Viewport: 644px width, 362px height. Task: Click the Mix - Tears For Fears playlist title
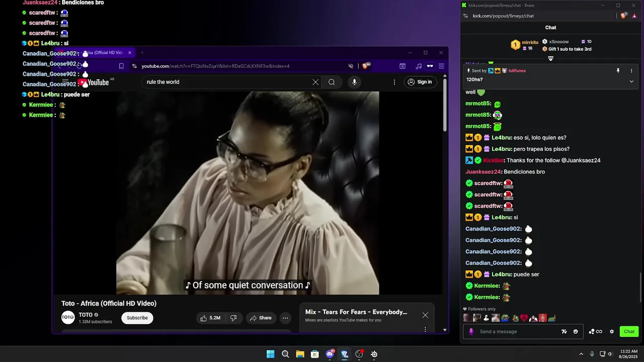[356, 312]
